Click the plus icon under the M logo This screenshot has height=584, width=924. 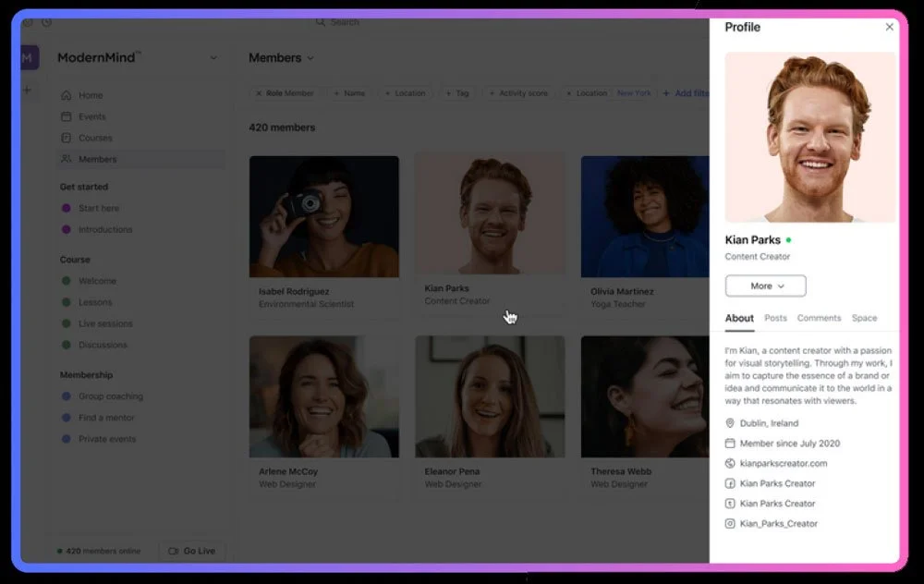click(x=27, y=91)
